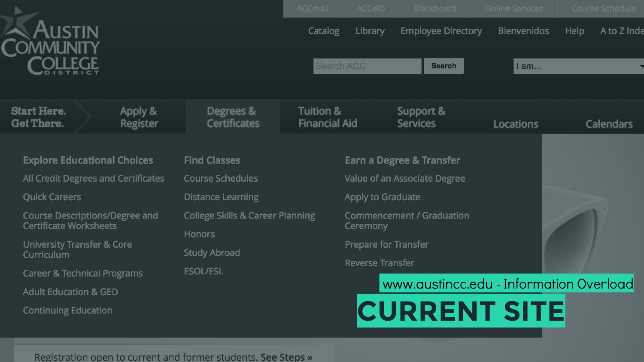
Task: Open Study Abroad link
Action: coord(212,252)
